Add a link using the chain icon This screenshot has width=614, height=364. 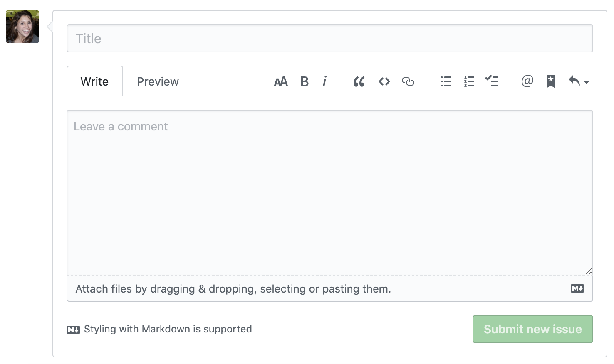click(408, 81)
